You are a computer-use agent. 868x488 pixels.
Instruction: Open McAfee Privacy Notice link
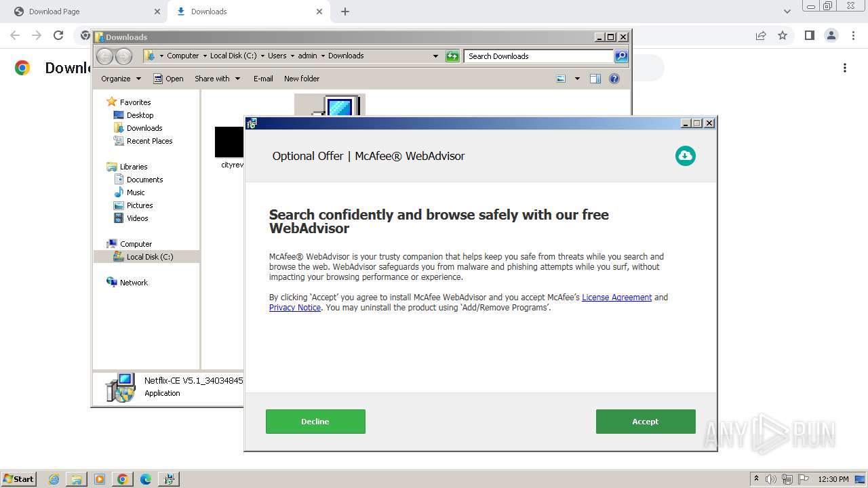pos(295,308)
